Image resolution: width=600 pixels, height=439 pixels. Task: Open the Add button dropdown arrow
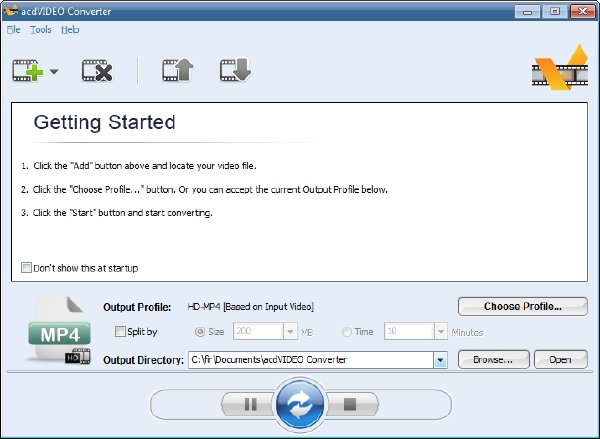coord(54,71)
